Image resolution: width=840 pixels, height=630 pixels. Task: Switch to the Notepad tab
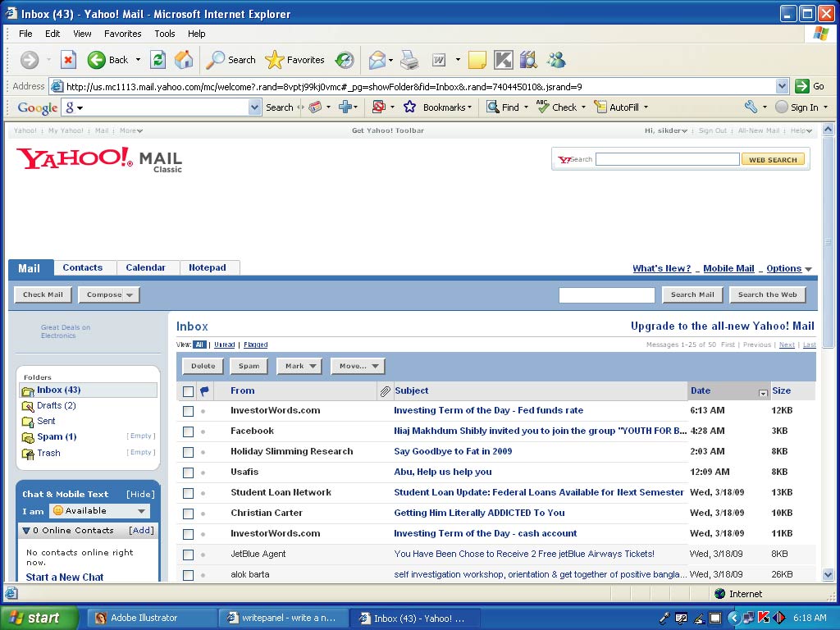(208, 267)
